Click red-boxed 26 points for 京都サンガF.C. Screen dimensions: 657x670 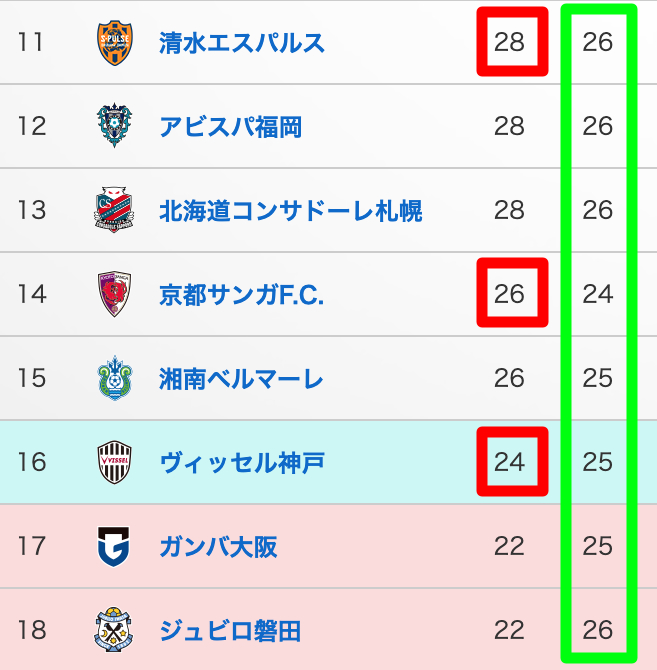click(x=510, y=294)
